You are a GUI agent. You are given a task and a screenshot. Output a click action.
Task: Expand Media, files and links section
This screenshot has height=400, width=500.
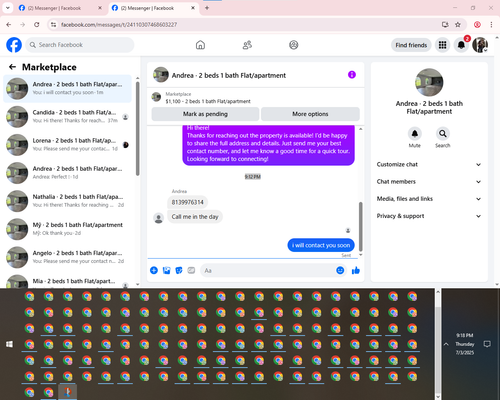tap(429, 199)
